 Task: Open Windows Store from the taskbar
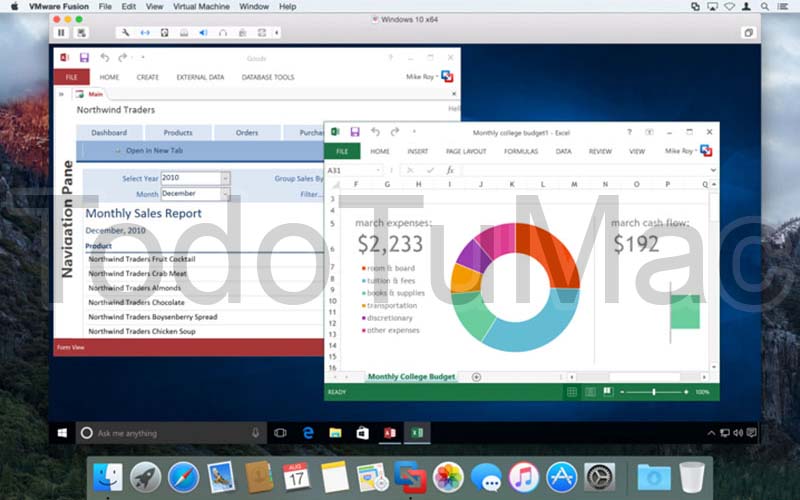pos(363,433)
